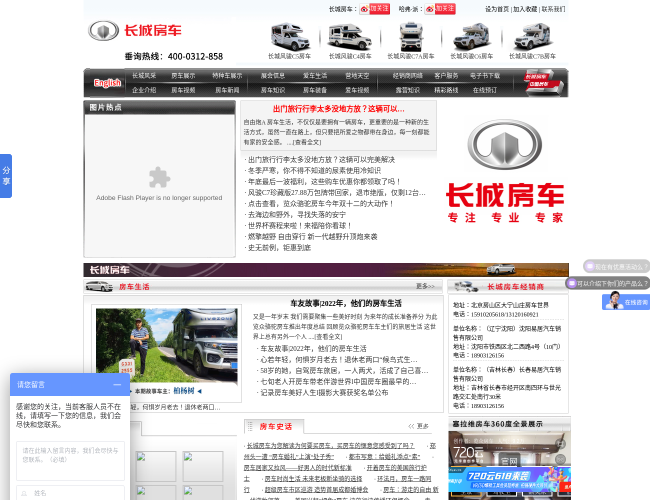Open news item 去海边和野外，寻找失落的安宁
This screenshot has height=500, width=650.
pyautogui.click(x=296, y=215)
